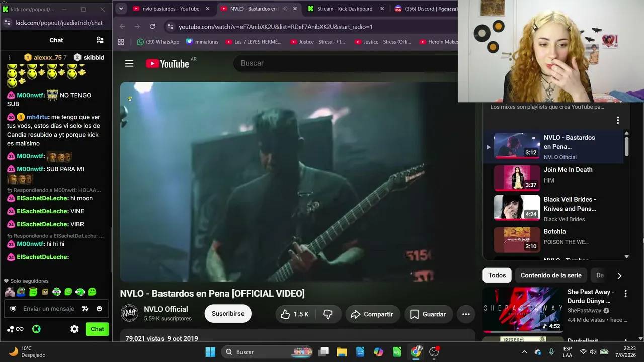Open Windows Start menu
644x362 pixels.
(x=210, y=352)
